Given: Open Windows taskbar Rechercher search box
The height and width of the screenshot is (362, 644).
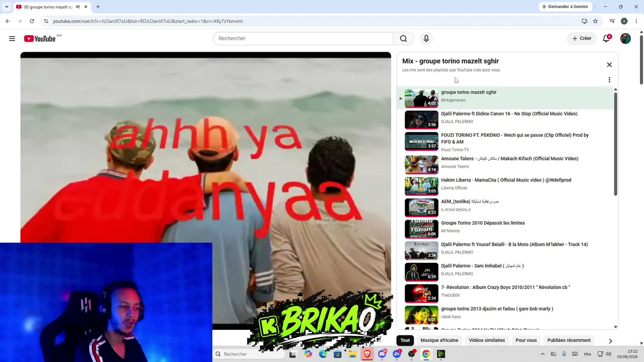Looking at the screenshot, I should [249, 354].
